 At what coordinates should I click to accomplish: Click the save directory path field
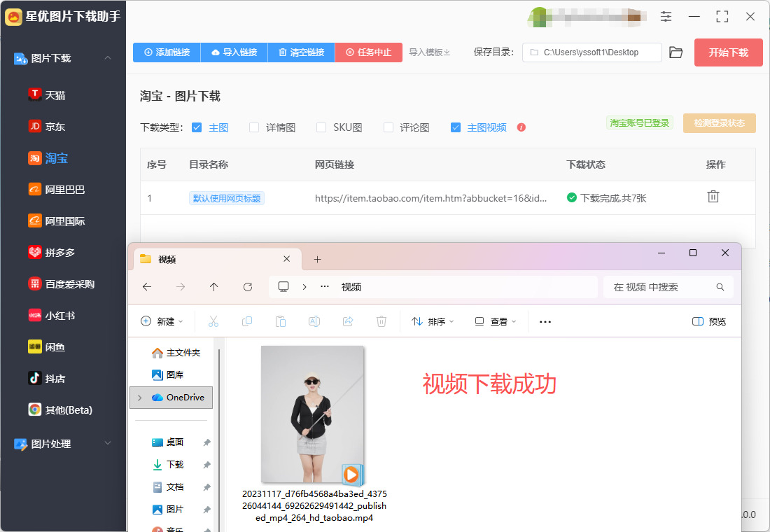coord(591,52)
